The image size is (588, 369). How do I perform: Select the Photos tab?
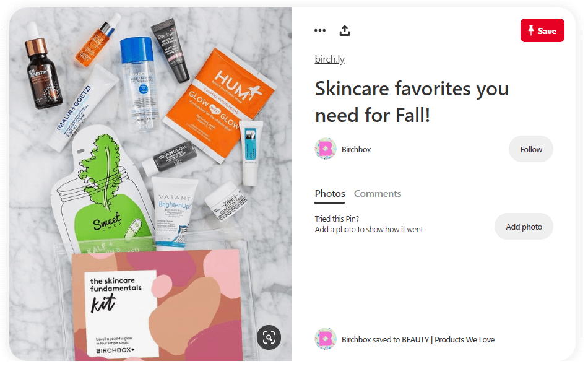330,194
